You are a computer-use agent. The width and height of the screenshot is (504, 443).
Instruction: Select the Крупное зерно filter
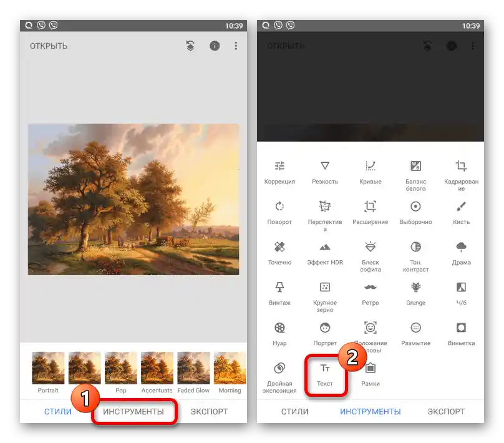(325, 297)
